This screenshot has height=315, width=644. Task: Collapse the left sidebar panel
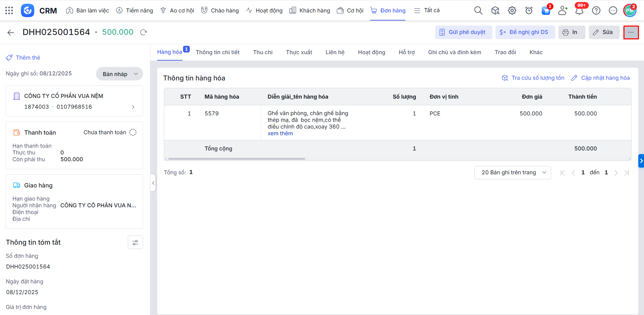(x=153, y=183)
